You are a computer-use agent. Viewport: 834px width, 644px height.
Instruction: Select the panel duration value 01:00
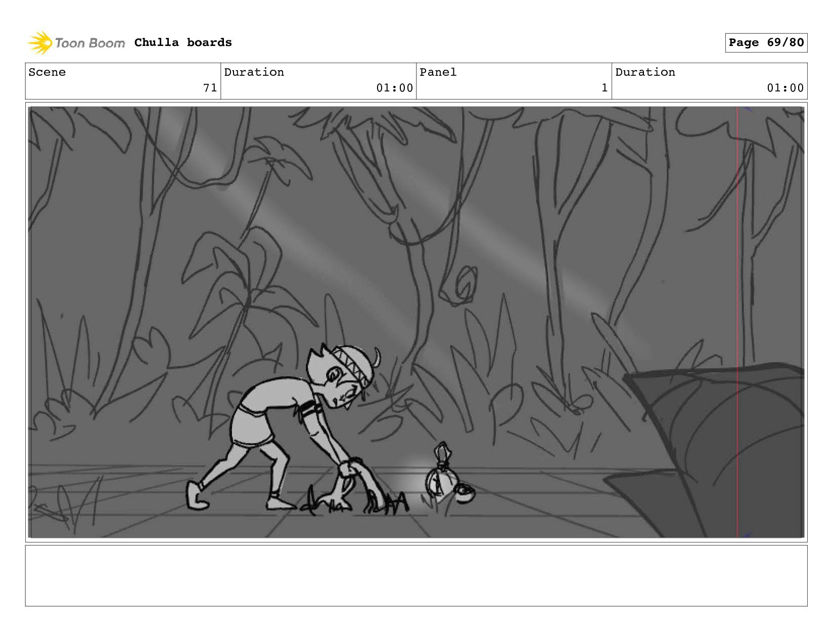tap(785, 88)
